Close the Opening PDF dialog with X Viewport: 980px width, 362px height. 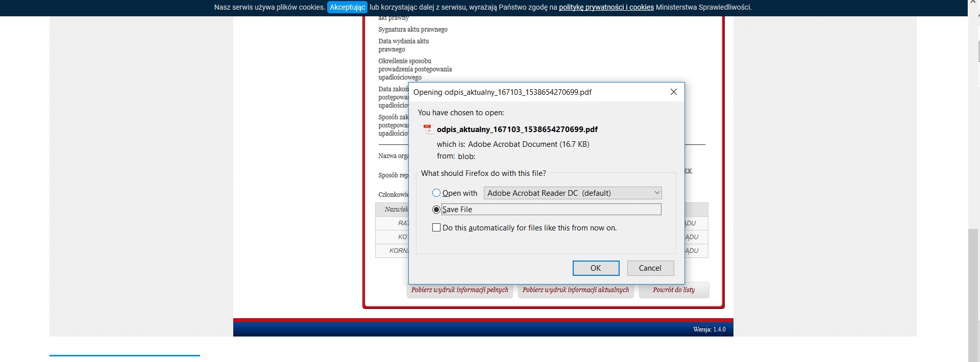(x=673, y=92)
